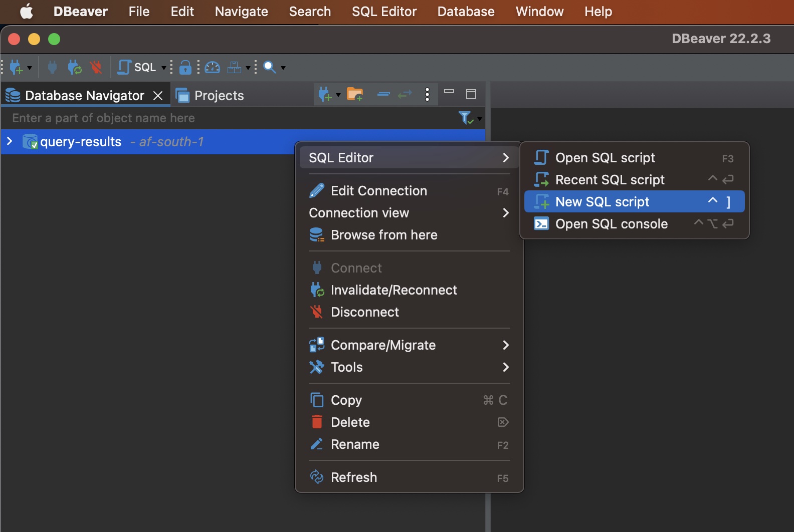Open the SQL Editor menu in menu bar

384,12
